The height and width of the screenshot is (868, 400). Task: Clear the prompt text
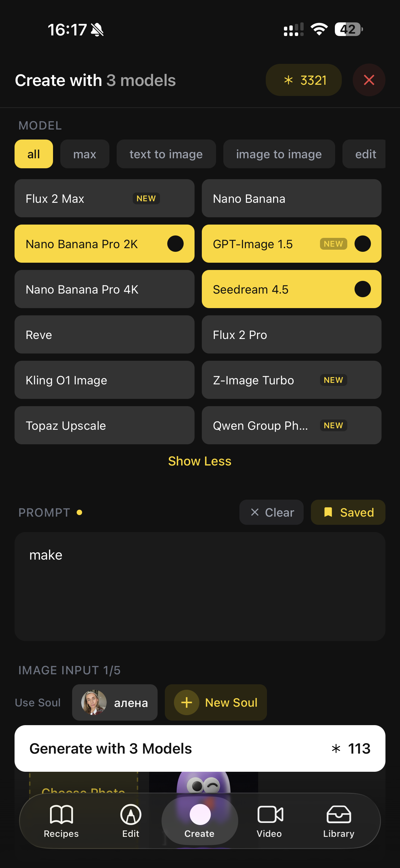click(271, 512)
